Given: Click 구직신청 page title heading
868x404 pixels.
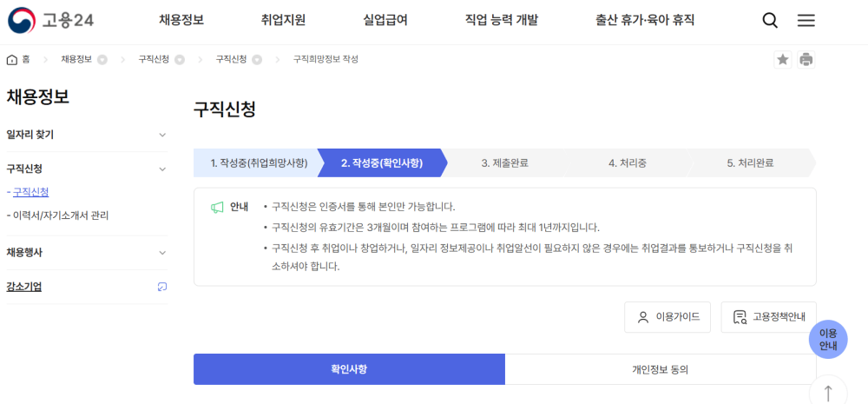Looking at the screenshot, I should 225,109.
